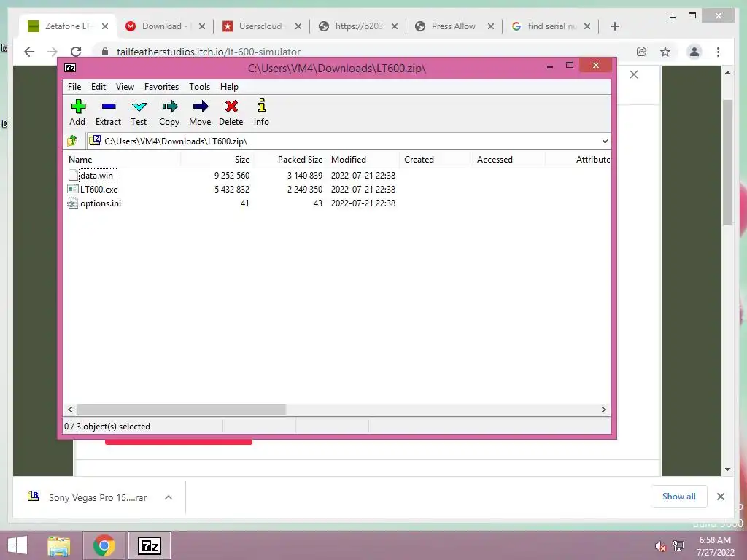Run the Test archive tool
747x560 pixels.
pos(139,106)
